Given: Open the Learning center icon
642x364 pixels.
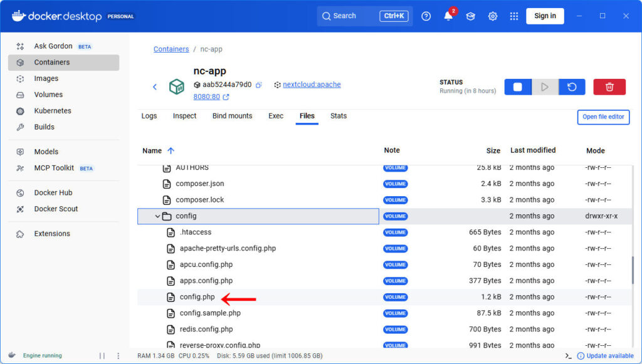Looking at the screenshot, I should (470, 16).
